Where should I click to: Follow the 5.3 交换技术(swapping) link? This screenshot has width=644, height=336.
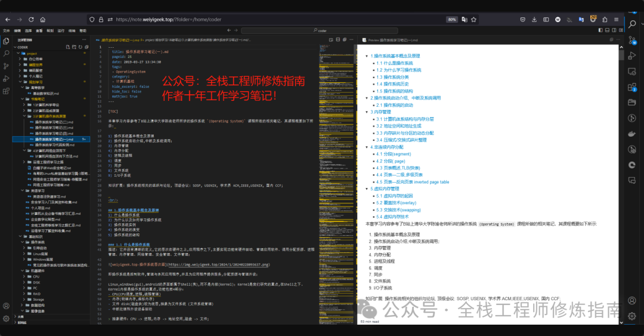[x=398, y=209]
